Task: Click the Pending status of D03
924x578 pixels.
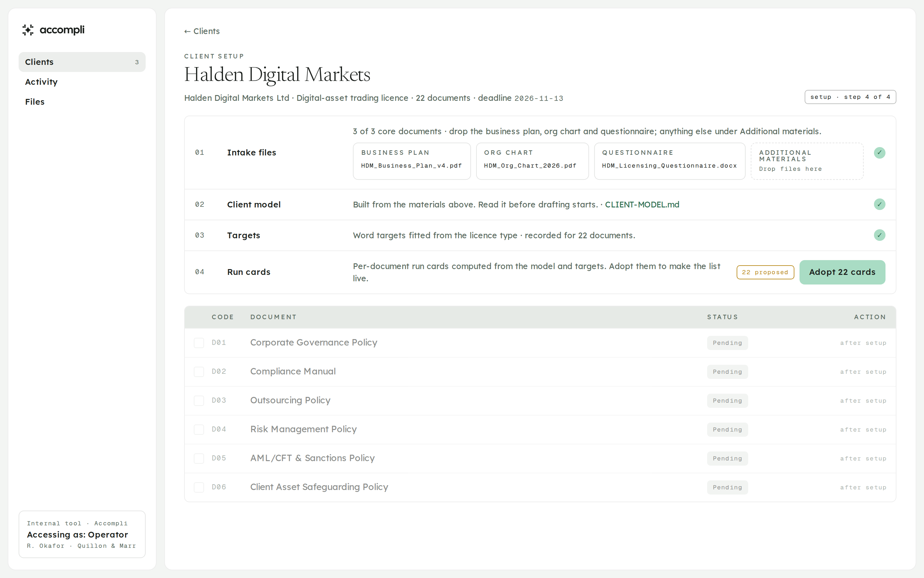Action: pos(727,401)
